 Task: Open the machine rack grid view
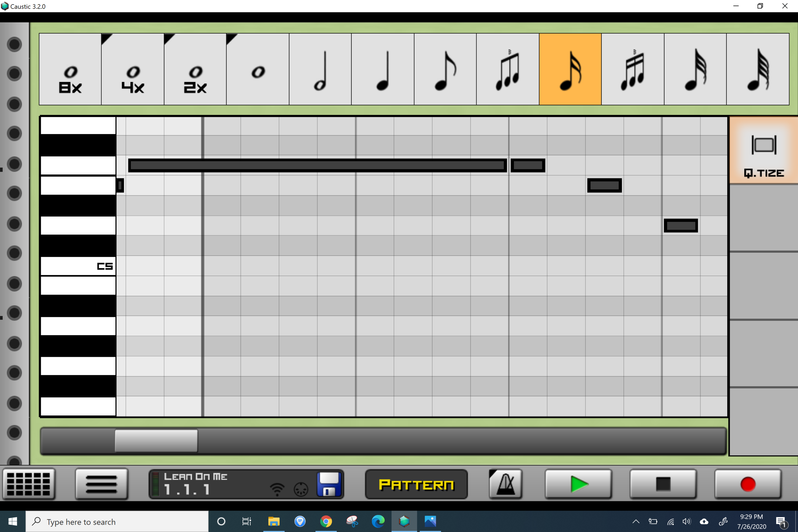pyautogui.click(x=28, y=484)
